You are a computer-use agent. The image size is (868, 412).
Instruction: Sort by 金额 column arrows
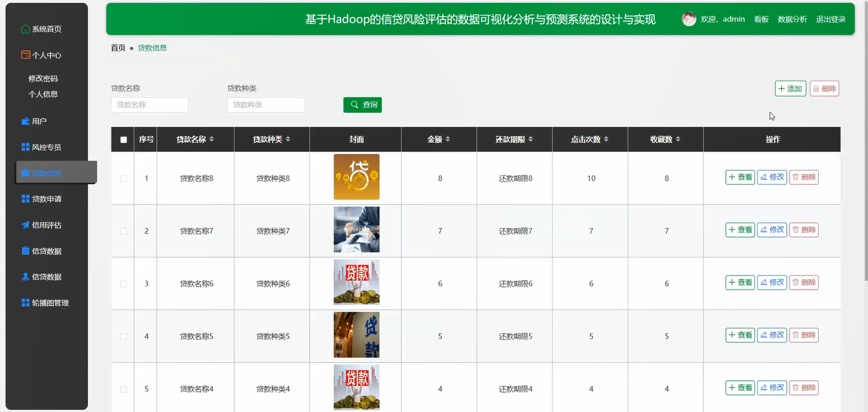448,139
